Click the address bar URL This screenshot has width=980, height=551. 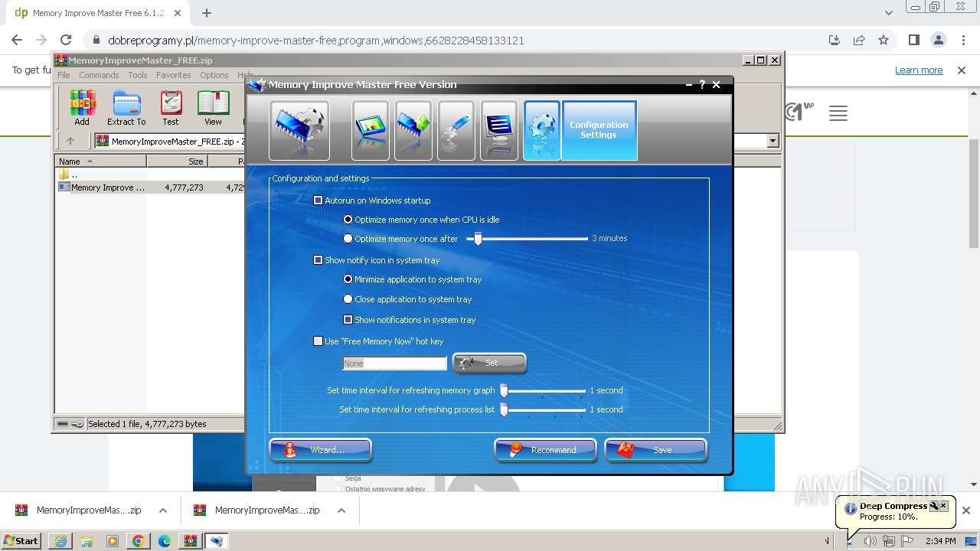click(x=316, y=41)
